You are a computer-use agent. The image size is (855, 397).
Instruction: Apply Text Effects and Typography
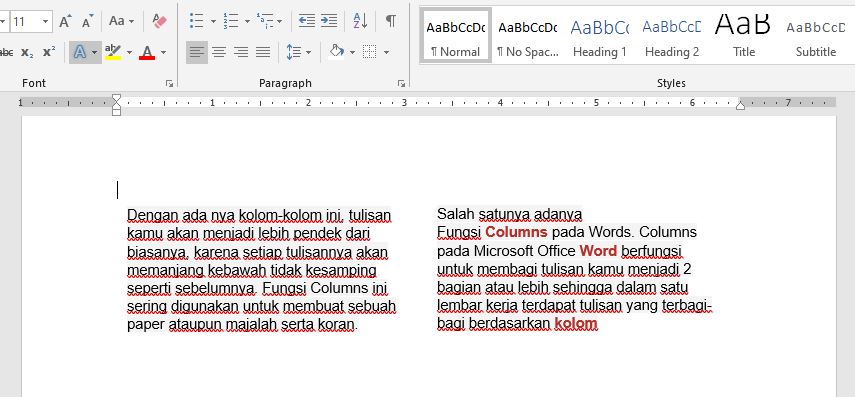(80, 52)
